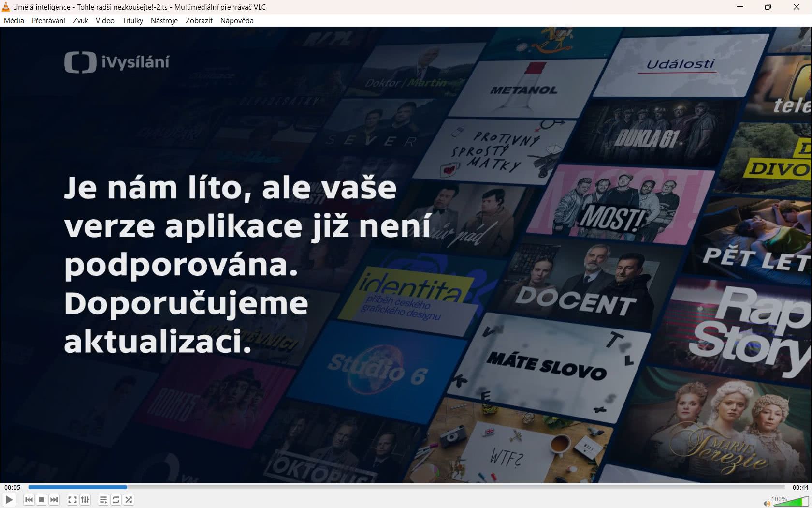Click the elapsed time label 00:05

pos(13,487)
